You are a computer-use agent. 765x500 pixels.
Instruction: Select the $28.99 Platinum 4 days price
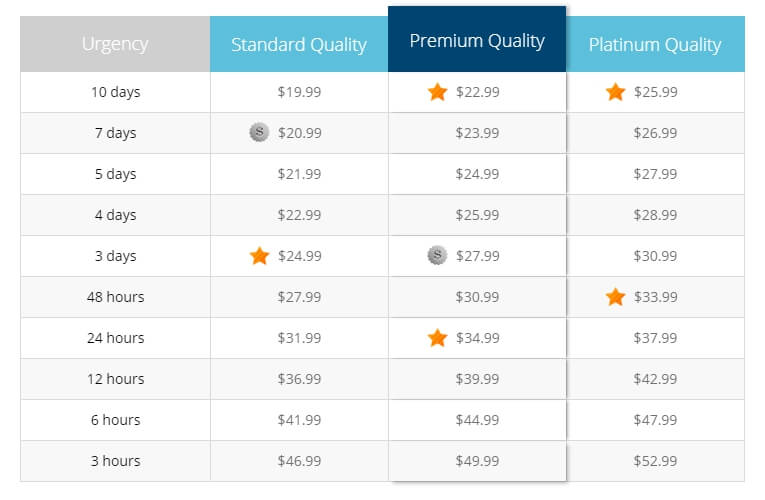click(x=655, y=215)
